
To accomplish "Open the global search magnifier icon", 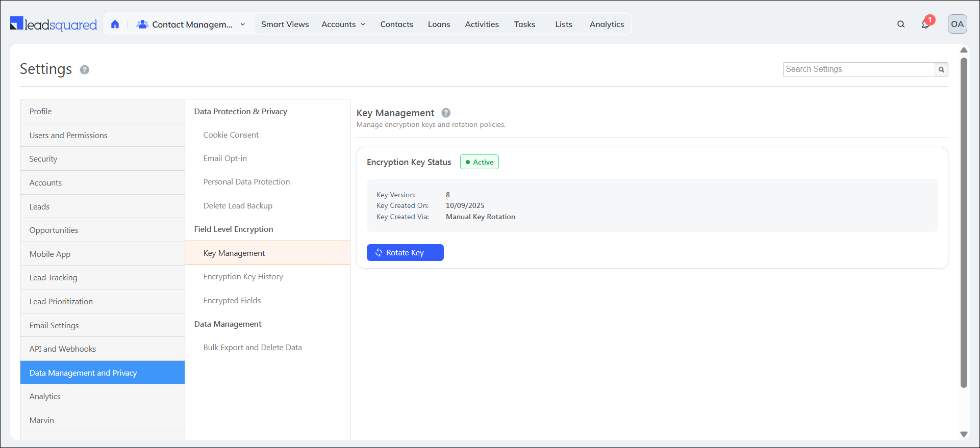I will pos(901,24).
